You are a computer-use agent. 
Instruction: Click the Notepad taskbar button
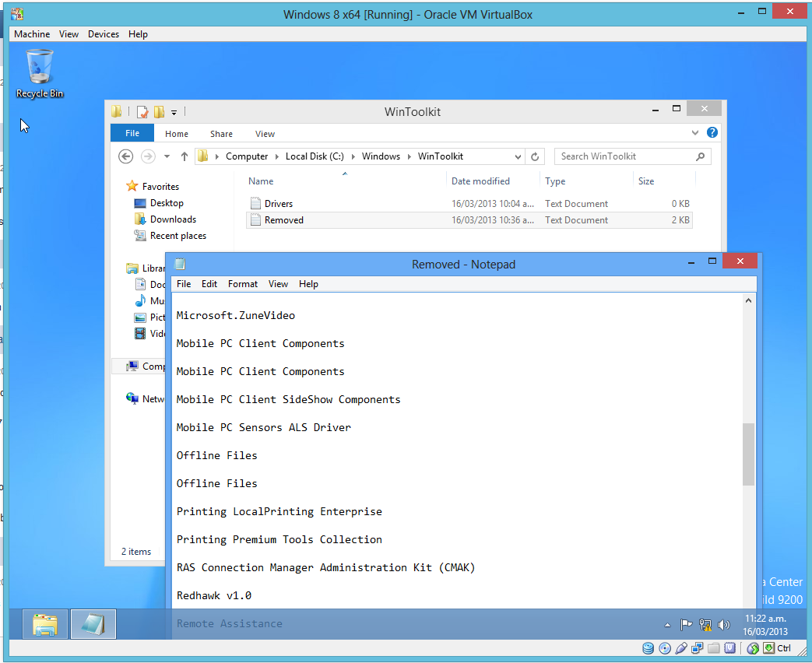(x=93, y=624)
